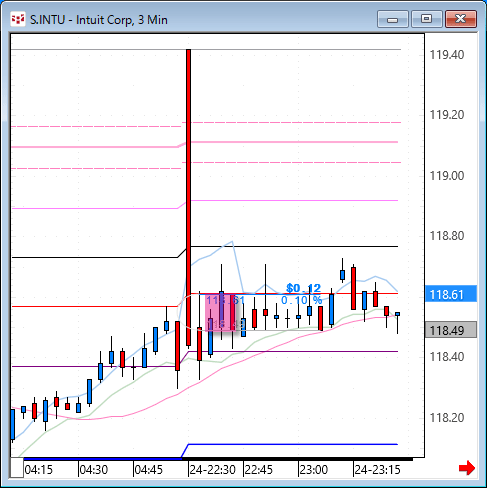This screenshot has height=488, width=487.
Task: Click the 23:00 time axis label
Action: pyautogui.click(x=314, y=470)
